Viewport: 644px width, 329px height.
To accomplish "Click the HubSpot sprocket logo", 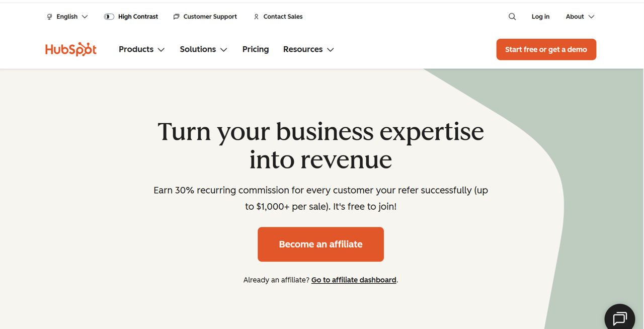I will [x=70, y=49].
